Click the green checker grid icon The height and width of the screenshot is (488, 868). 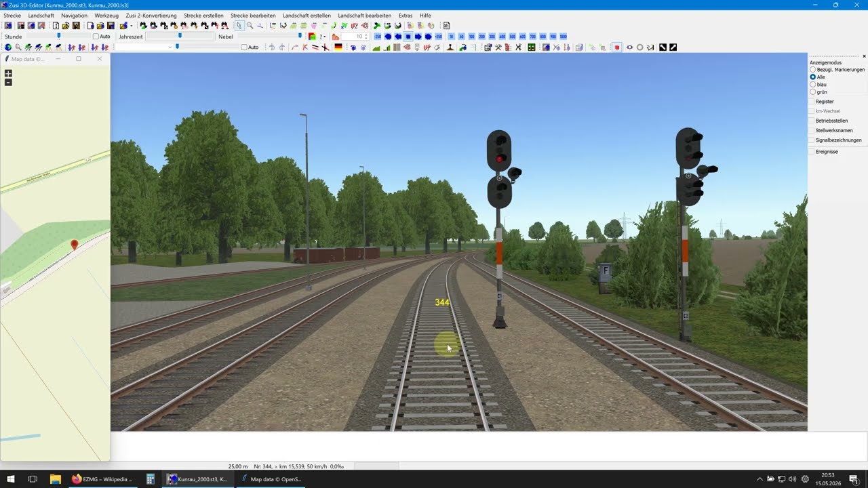coord(531,47)
